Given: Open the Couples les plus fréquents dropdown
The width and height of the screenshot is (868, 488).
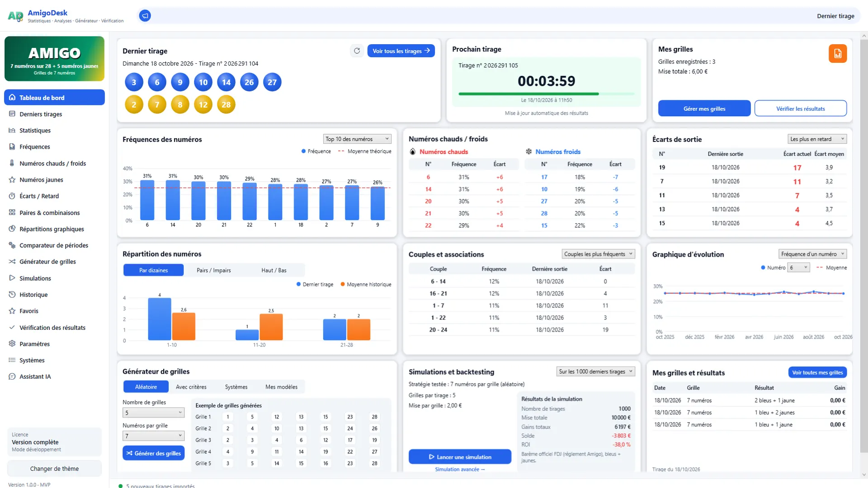Looking at the screenshot, I should [x=598, y=254].
